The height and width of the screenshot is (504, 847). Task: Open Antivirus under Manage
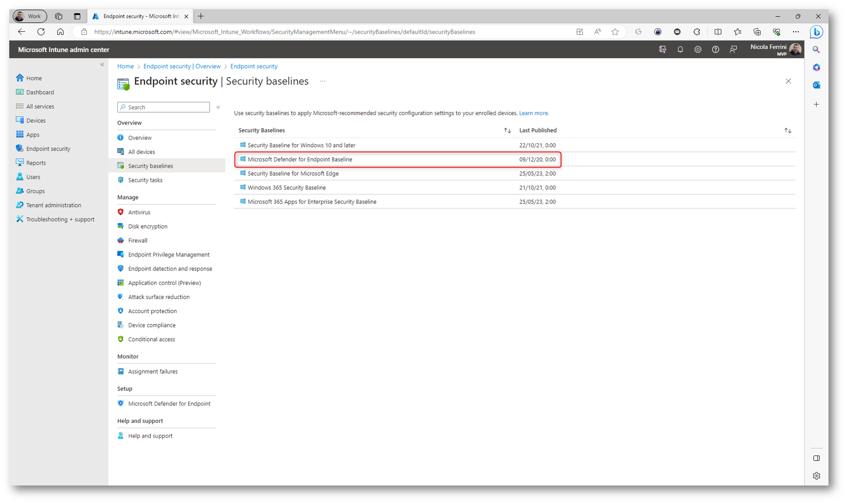pos(139,212)
